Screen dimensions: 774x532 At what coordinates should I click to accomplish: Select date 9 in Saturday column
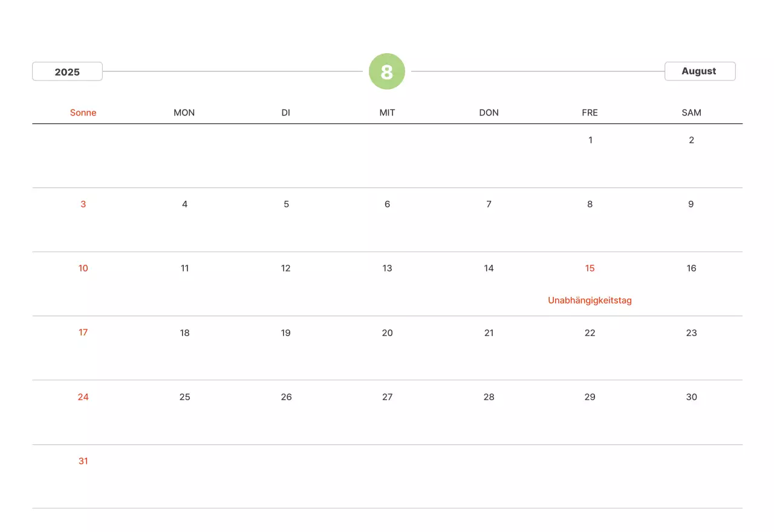(691, 204)
